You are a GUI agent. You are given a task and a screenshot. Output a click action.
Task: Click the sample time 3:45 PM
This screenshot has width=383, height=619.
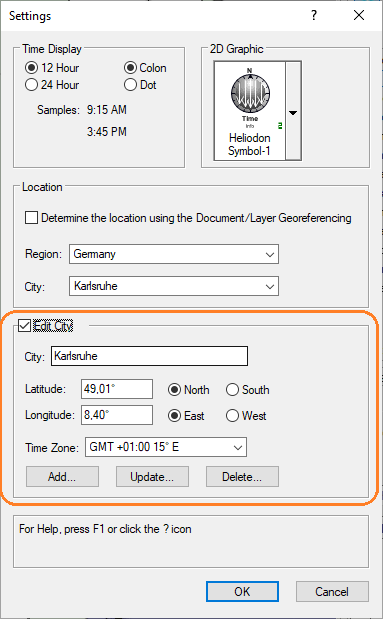pos(107,132)
